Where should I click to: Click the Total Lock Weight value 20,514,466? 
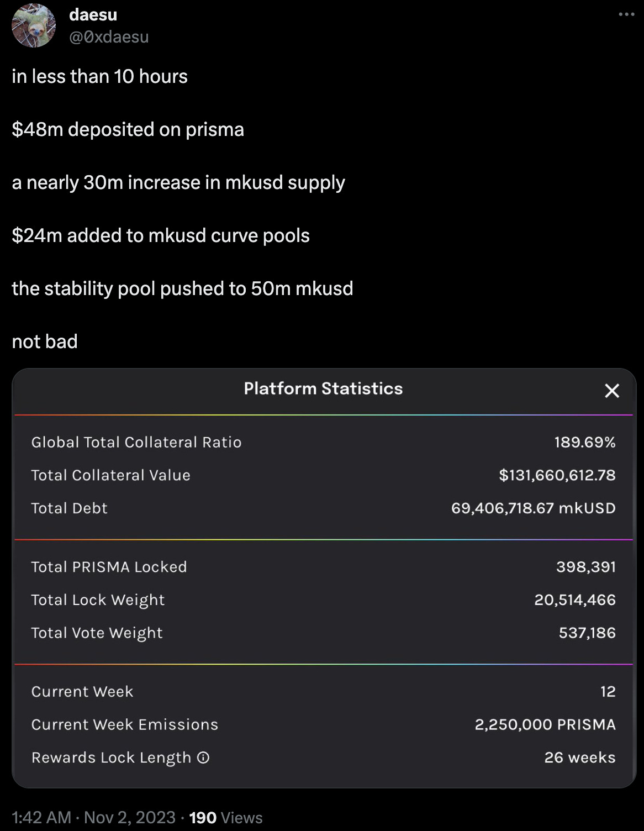(575, 600)
